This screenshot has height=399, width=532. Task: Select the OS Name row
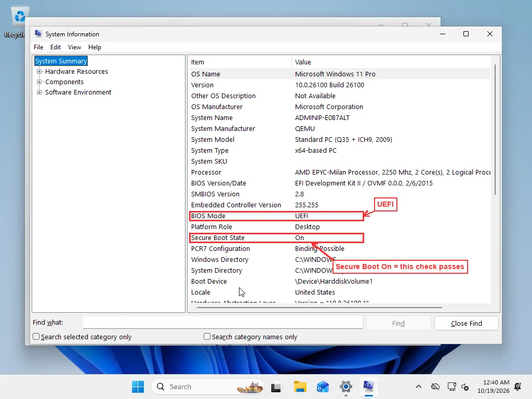340,74
